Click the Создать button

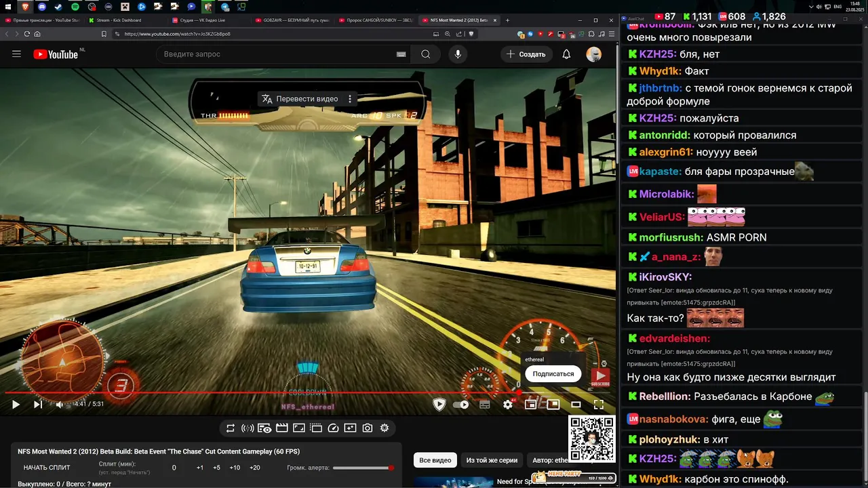(x=526, y=54)
